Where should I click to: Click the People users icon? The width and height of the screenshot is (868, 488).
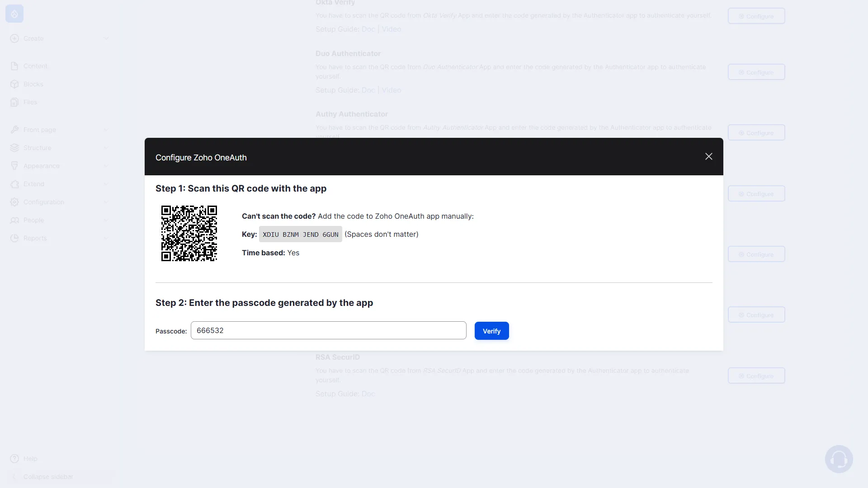point(14,220)
